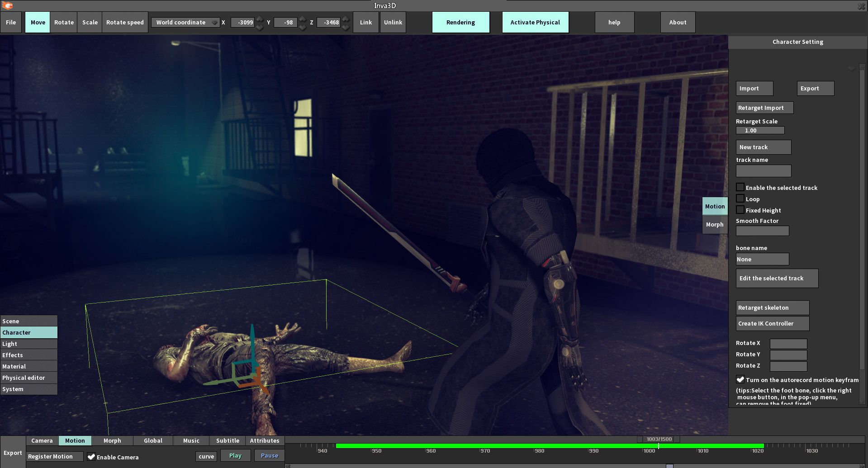Click inside the track name input field

coord(763,170)
